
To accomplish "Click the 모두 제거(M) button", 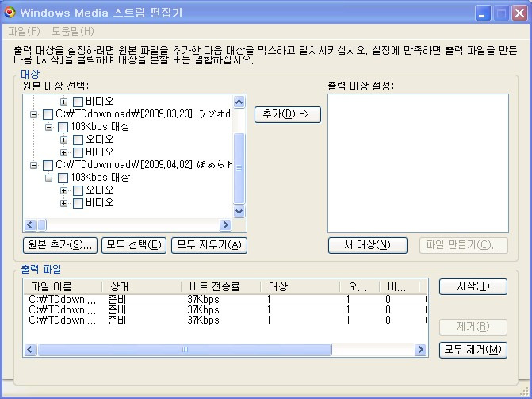I will tap(473, 350).
